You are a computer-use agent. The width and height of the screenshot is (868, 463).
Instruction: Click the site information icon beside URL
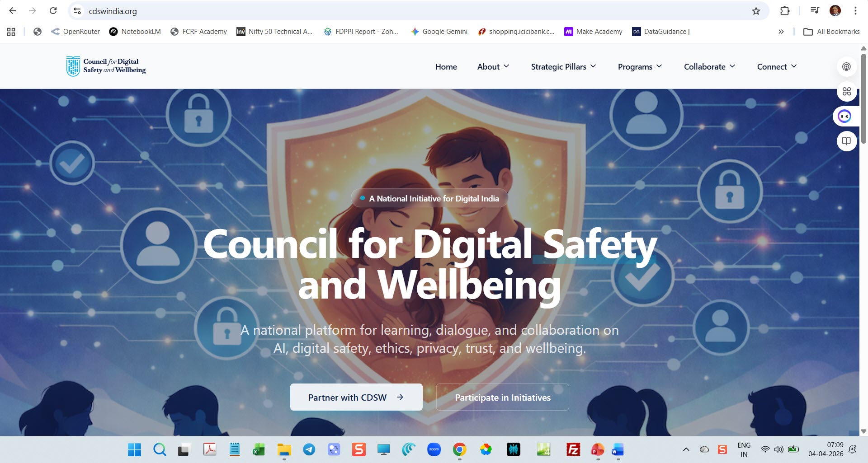tap(77, 11)
